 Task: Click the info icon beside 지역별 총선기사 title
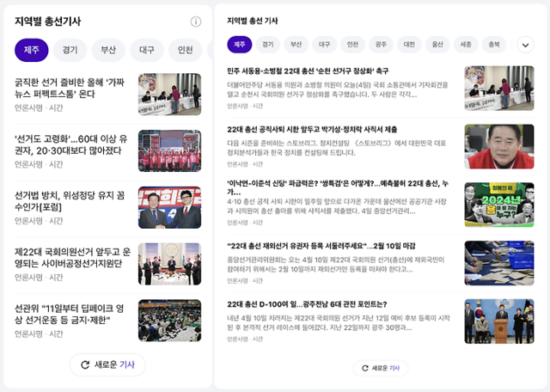pyautogui.click(x=196, y=21)
